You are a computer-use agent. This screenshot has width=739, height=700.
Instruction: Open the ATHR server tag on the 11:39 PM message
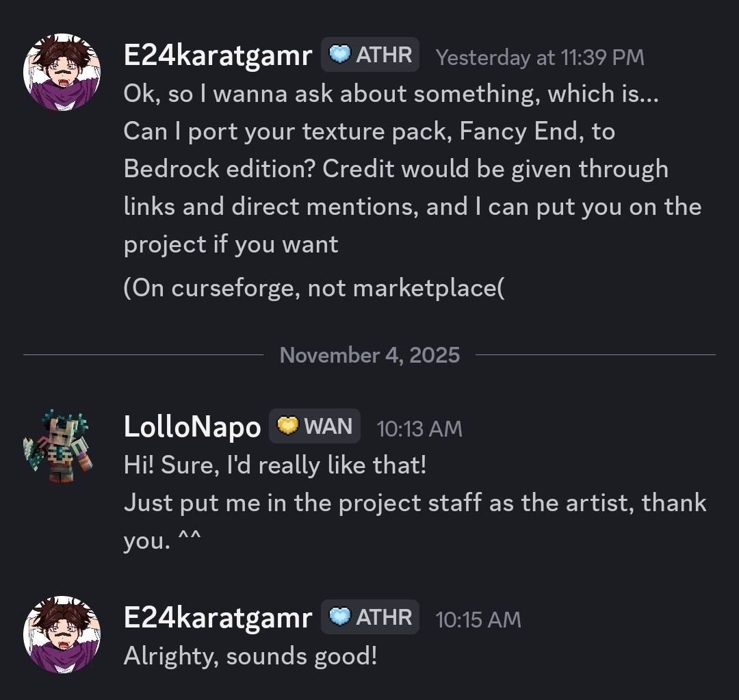point(370,55)
